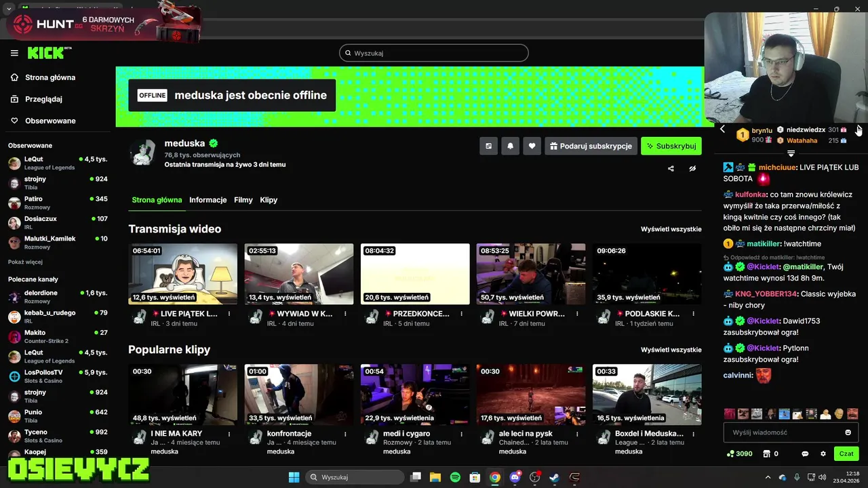Focus the Kick Wyszukaj search field
868x488 pixels.
pos(434,53)
